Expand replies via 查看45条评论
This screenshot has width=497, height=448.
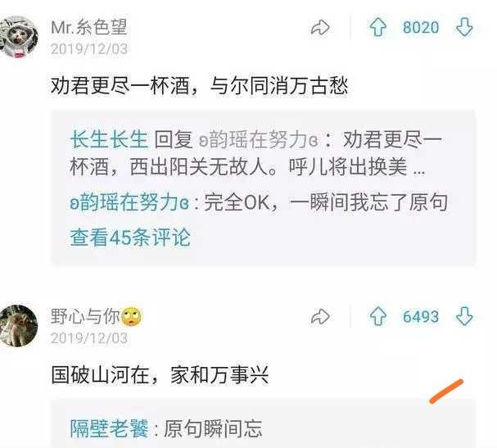(130, 237)
